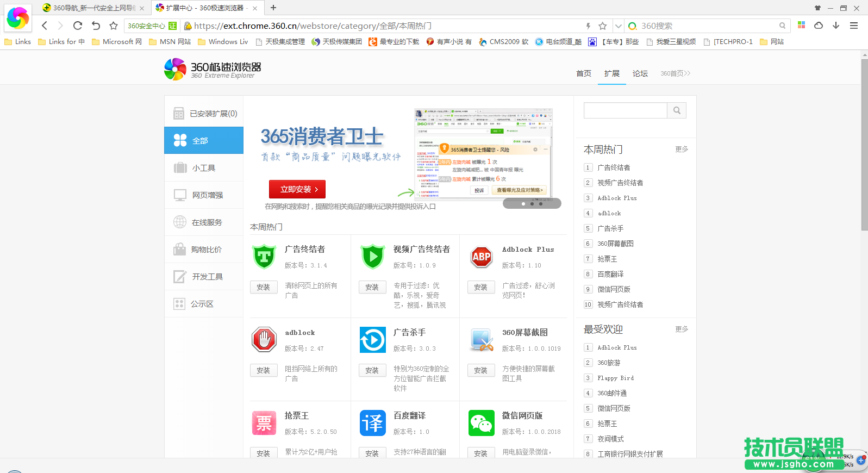The image size is (868, 473).
Task: Bookmark the page with the toolbar star
Action: [x=113, y=26]
